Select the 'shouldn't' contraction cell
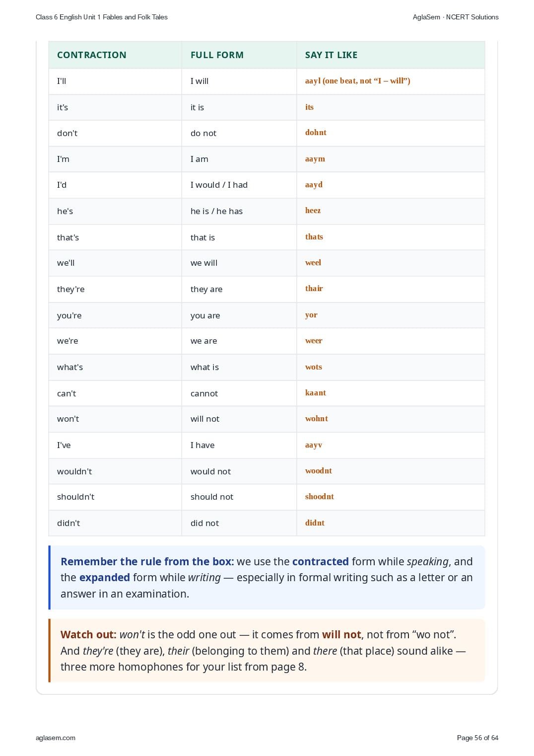Viewport: 534px width, 756px height. 115,497
